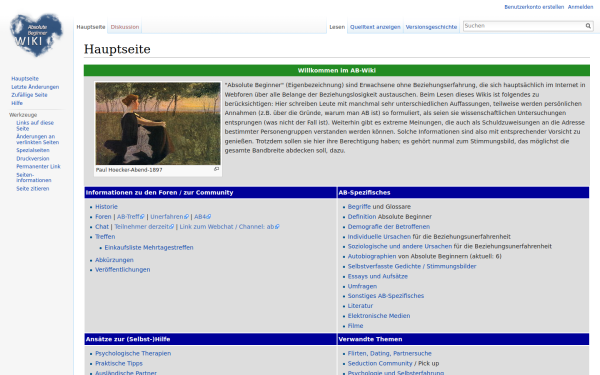Open the Definition link
The height and width of the screenshot is (375, 600).
click(362, 217)
